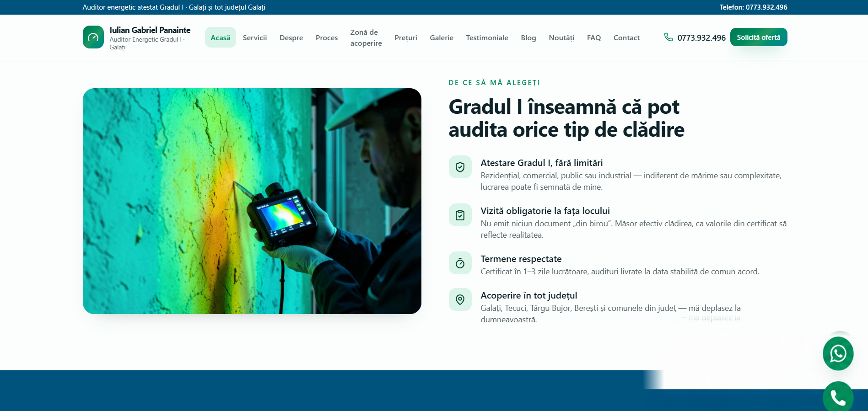Click header phone number 0773.932.496
The image size is (868, 411).
pos(701,37)
